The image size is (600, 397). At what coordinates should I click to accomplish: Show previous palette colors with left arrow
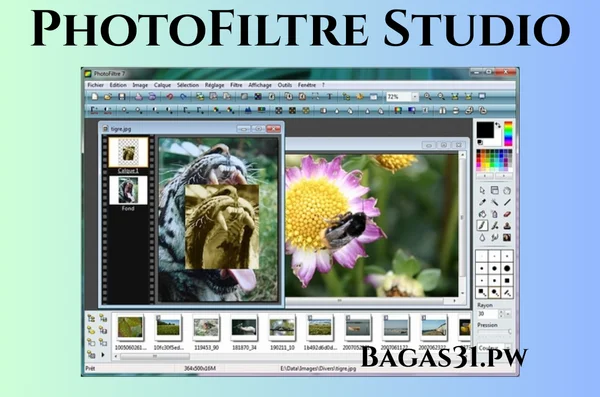[x=485, y=176]
